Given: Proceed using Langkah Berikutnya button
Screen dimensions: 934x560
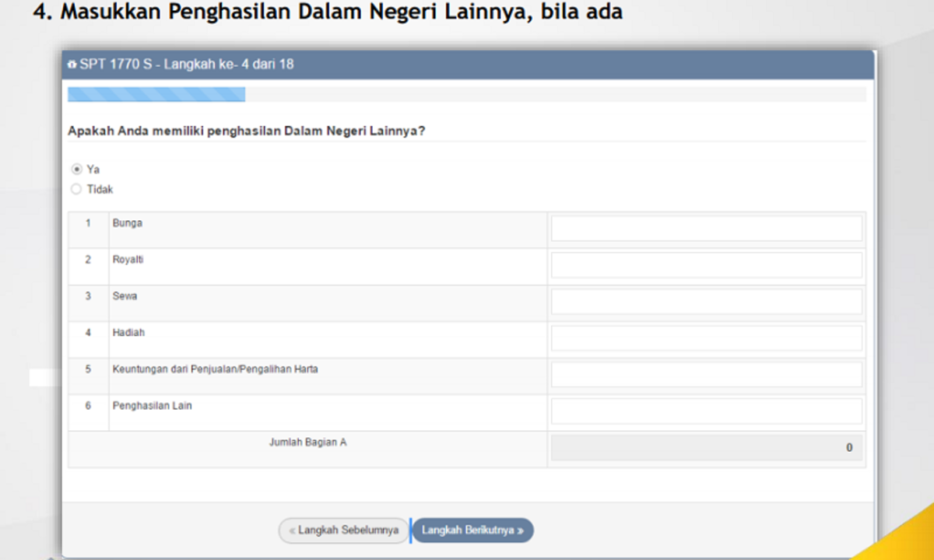Looking at the screenshot, I should 472,530.
